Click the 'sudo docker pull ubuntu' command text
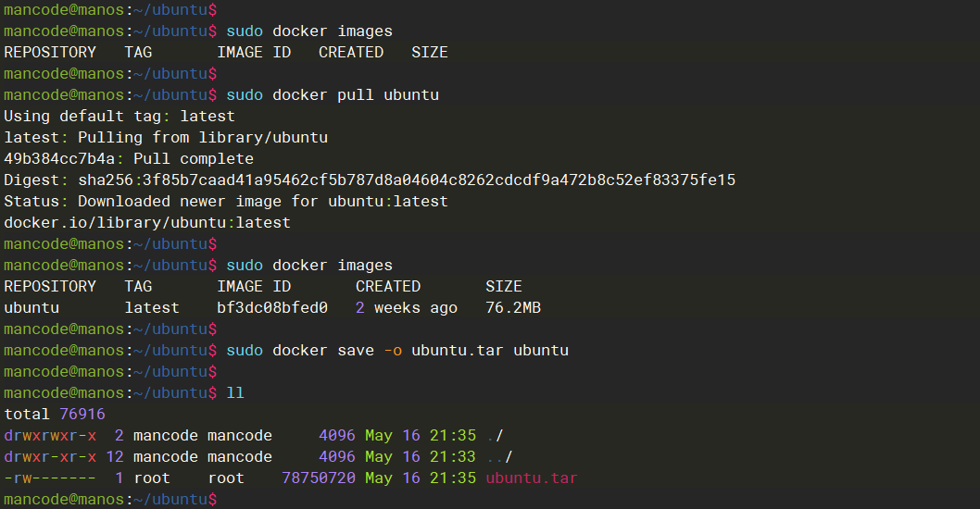The width and height of the screenshot is (980, 509). point(333,95)
